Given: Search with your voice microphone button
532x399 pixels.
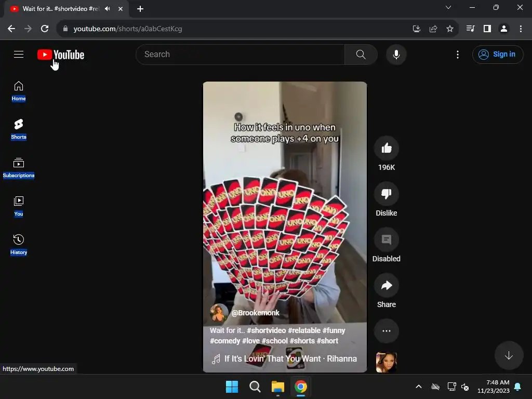Looking at the screenshot, I should tap(396, 54).
